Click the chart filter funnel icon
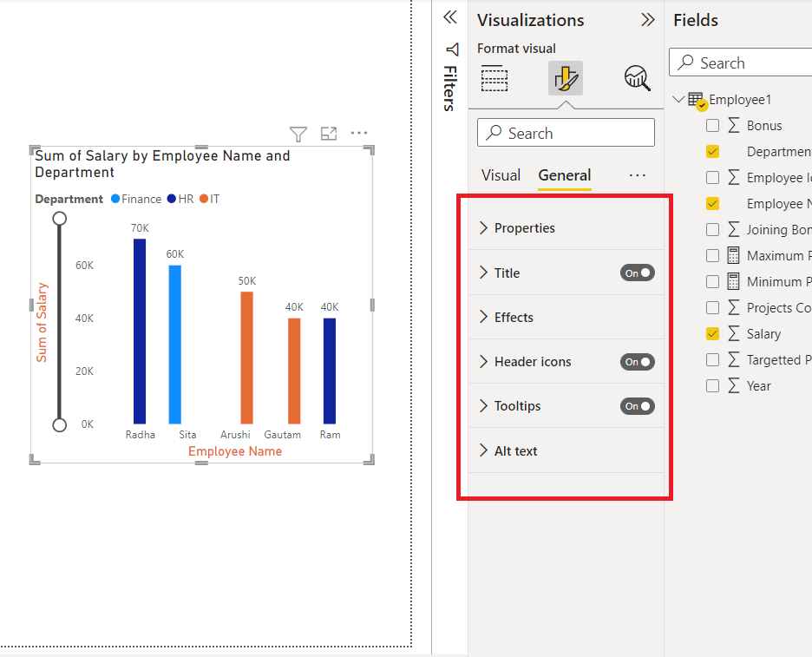This screenshot has height=657, width=812. [298, 135]
